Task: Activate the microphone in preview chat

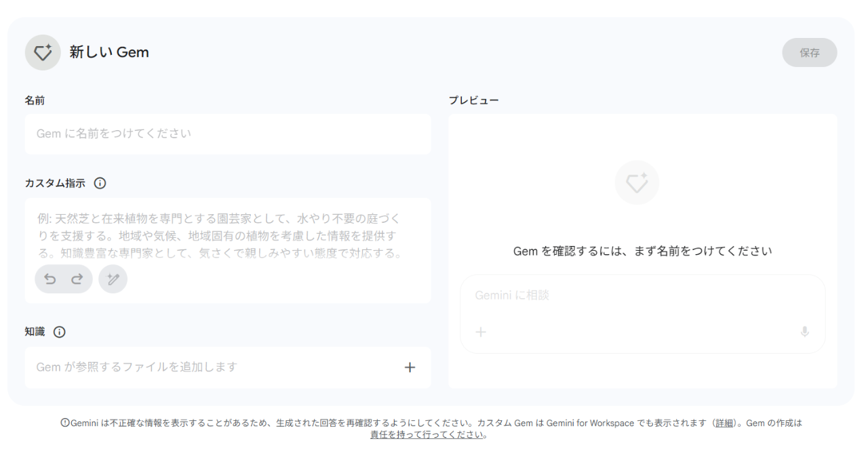Action: pos(804,332)
